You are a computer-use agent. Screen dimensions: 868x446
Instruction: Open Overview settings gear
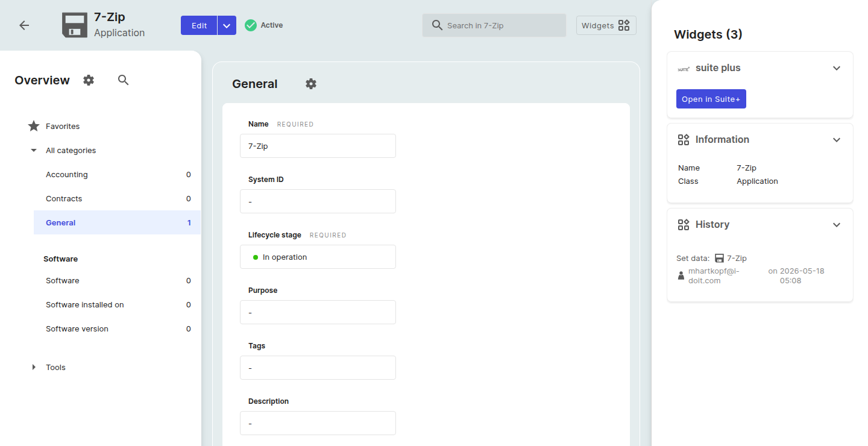pos(89,80)
